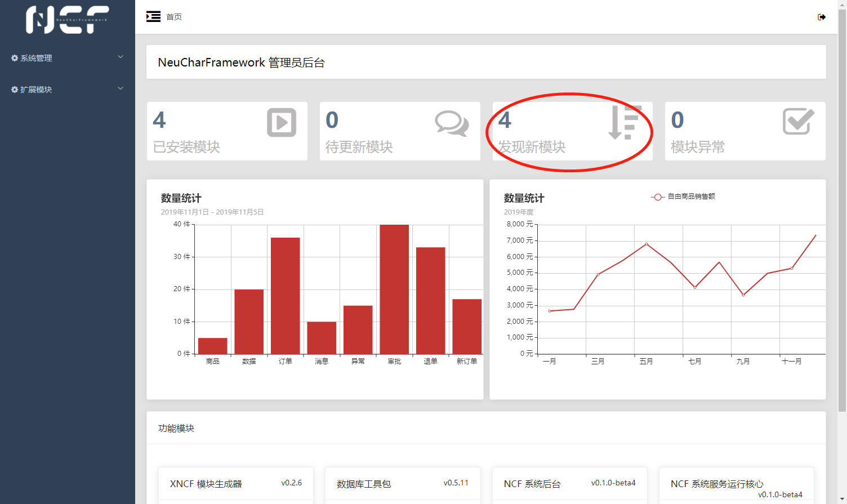Click the 40 件 axis label
The image size is (847, 504).
click(182, 224)
